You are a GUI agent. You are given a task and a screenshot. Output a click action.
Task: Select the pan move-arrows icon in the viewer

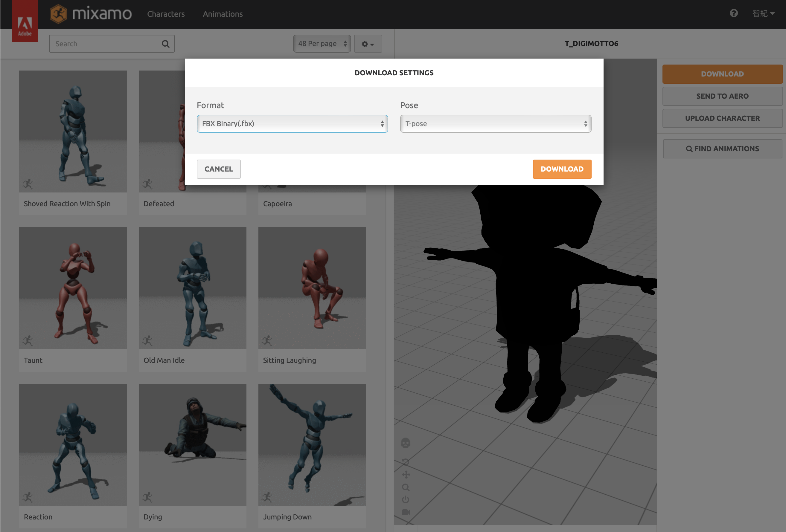click(406, 475)
